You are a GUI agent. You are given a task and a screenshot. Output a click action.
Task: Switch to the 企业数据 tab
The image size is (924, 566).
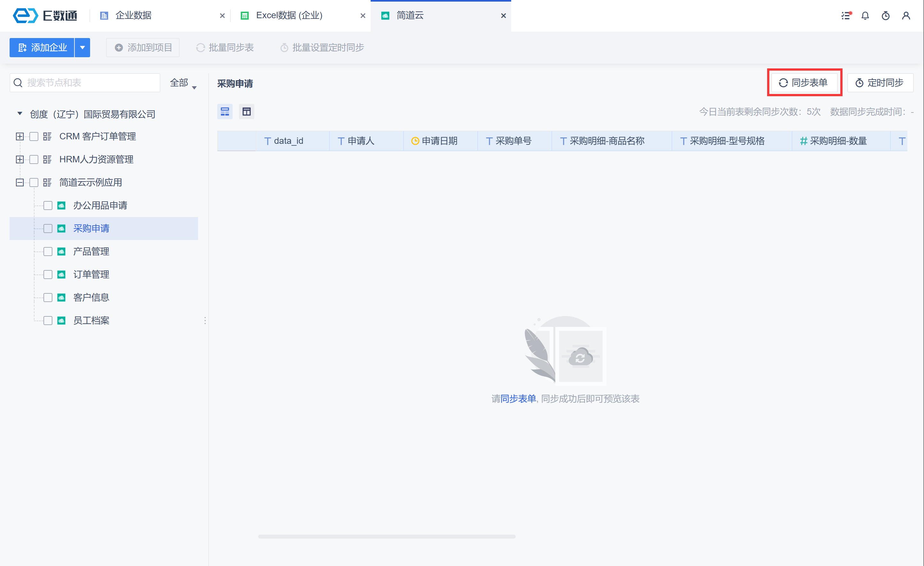(x=134, y=16)
